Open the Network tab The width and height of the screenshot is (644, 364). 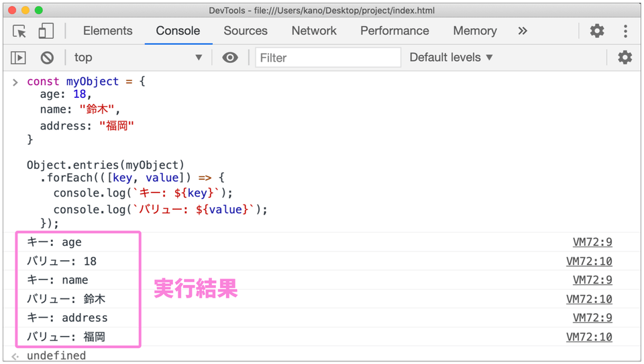click(x=314, y=31)
